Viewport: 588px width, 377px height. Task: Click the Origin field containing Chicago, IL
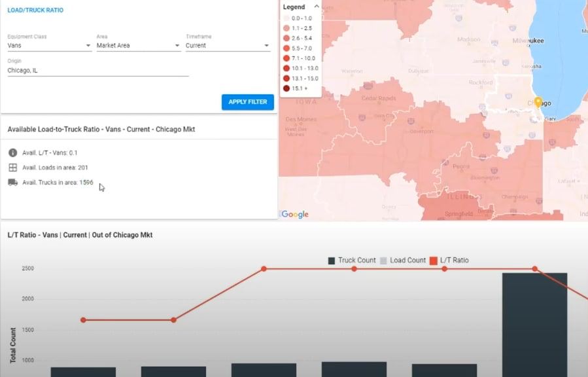[98, 70]
